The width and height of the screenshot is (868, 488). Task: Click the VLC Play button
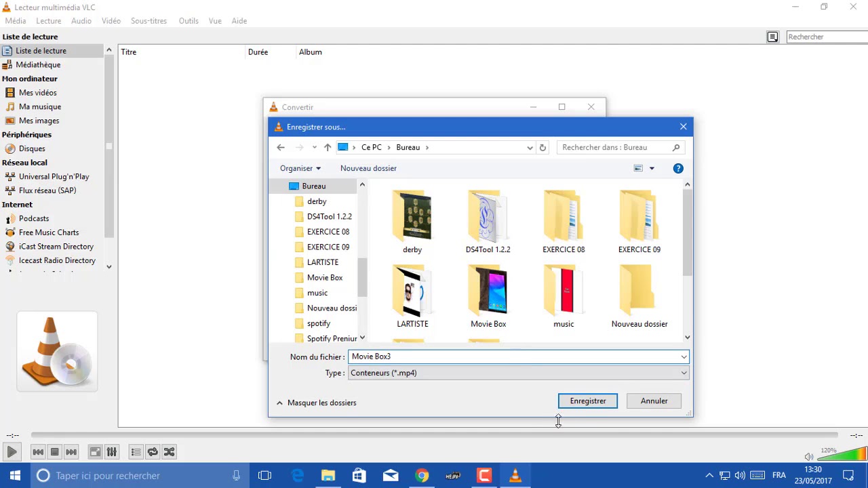tap(12, 452)
